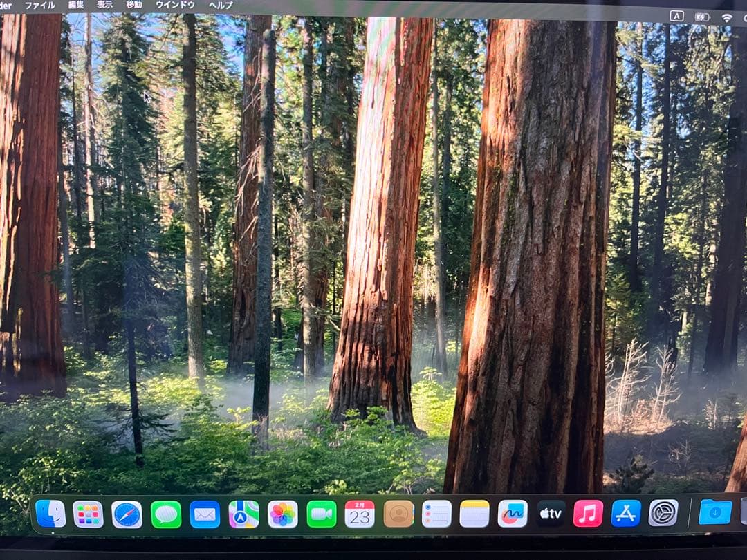This screenshot has height=560, width=747.
Task: Open the Messages app
Action: tap(166, 514)
